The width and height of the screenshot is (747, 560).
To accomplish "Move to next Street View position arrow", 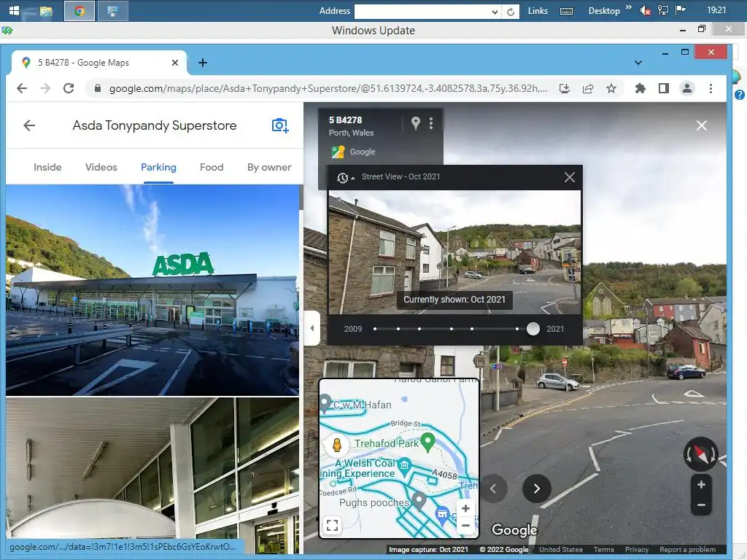I will tap(537, 489).
